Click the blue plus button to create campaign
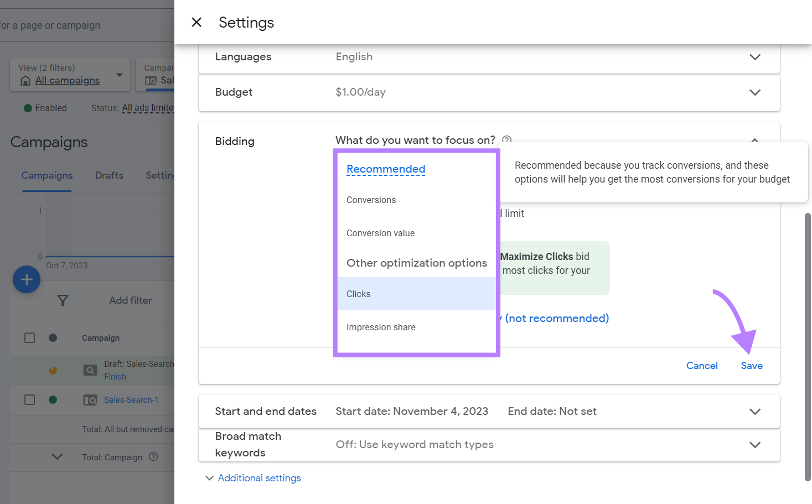Image resolution: width=812 pixels, height=504 pixels. (x=26, y=279)
